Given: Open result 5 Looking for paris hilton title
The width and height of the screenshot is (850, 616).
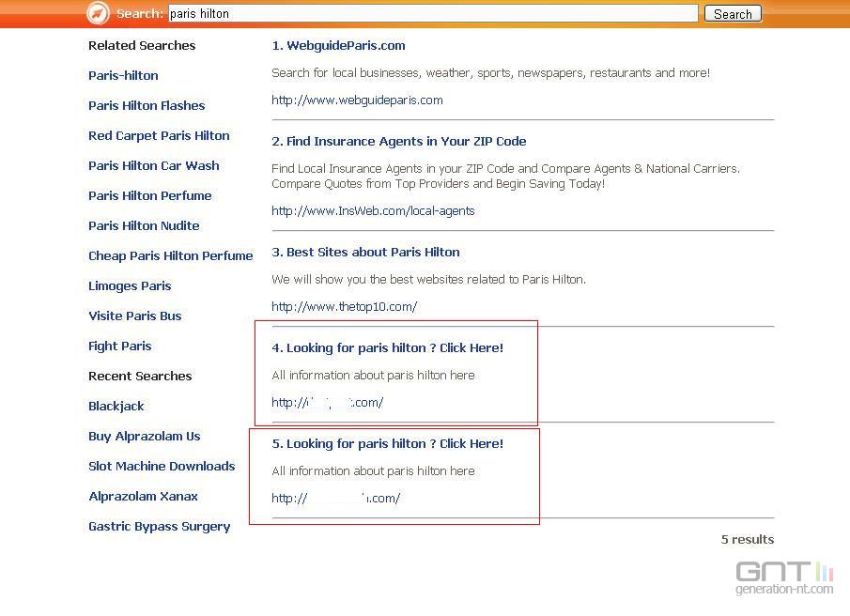Looking at the screenshot, I should click(387, 444).
